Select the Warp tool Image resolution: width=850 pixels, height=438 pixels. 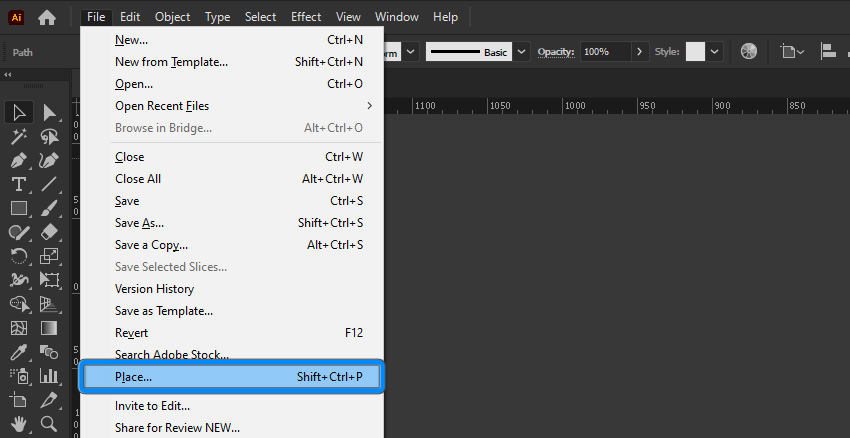(x=19, y=280)
